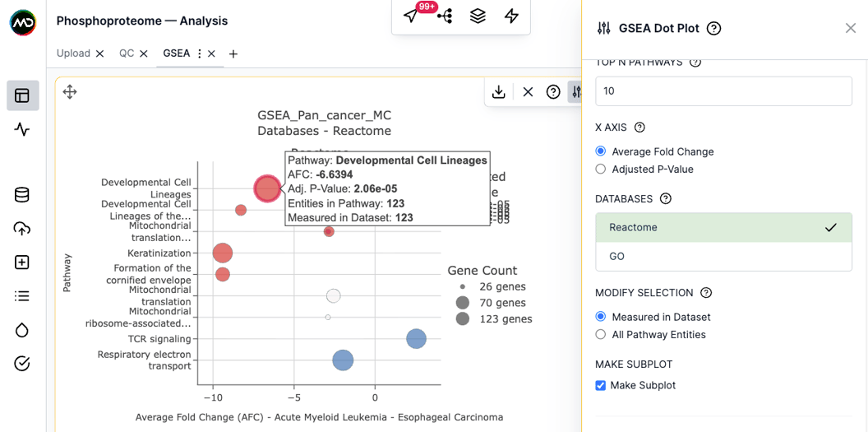868x432 pixels.
Task: Open plot help question icon
Action: pos(553,92)
